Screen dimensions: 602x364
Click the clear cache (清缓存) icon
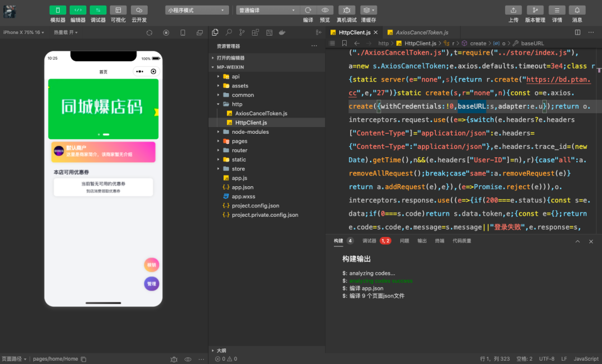pos(368,11)
